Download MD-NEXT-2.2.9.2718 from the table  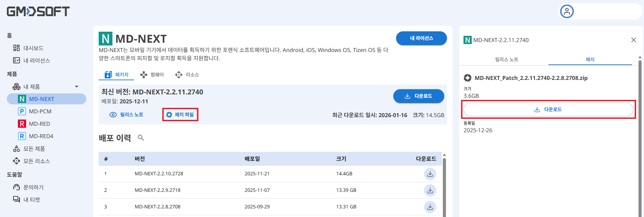point(430,190)
